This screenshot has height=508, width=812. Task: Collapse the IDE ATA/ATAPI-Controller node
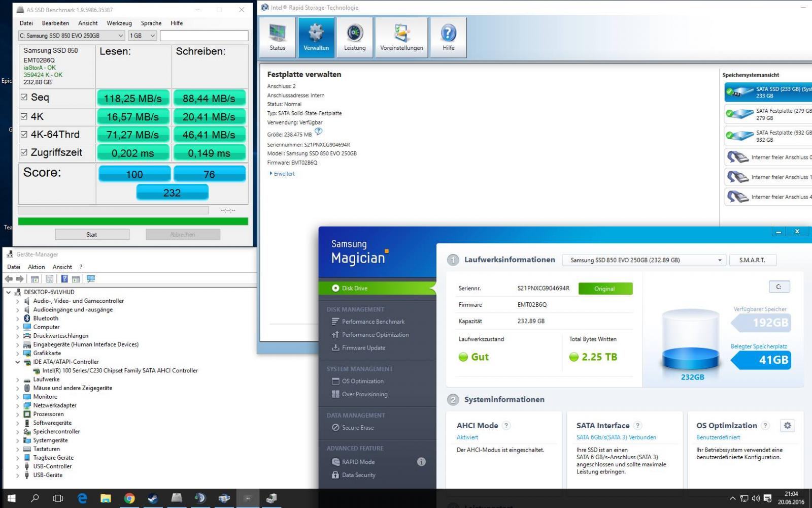pyautogui.click(x=18, y=362)
